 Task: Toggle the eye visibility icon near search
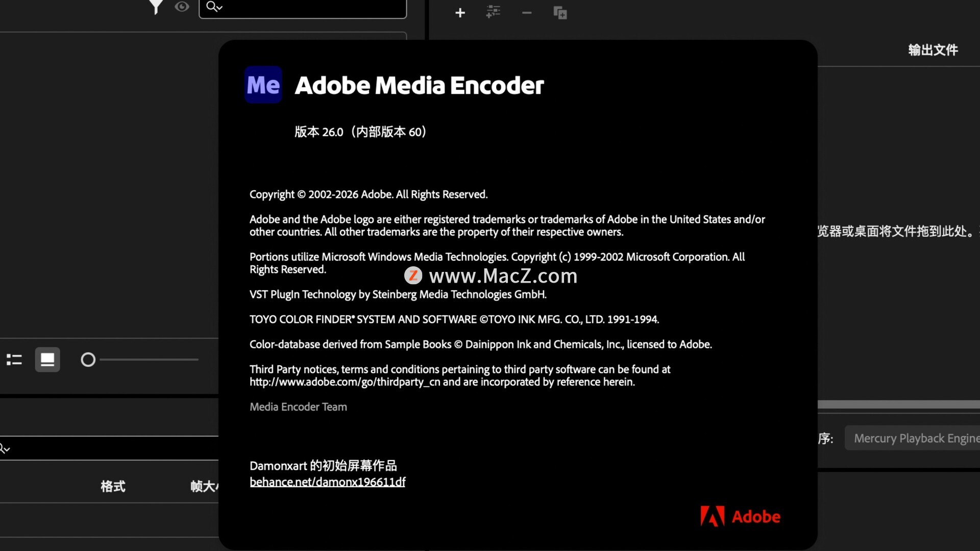[x=182, y=7]
